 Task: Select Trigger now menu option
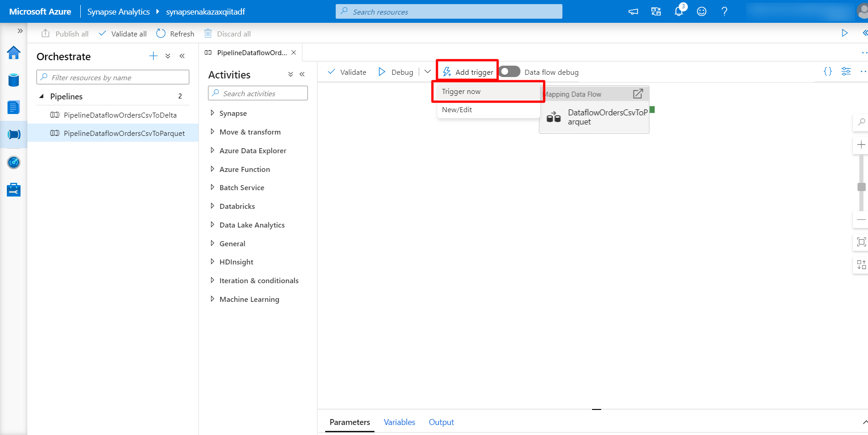(x=489, y=92)
